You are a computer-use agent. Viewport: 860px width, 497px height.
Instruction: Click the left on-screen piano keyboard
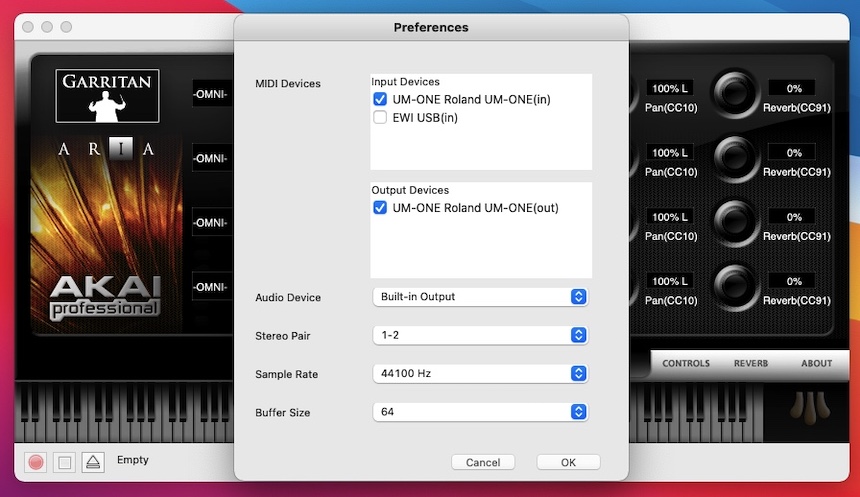124,413
